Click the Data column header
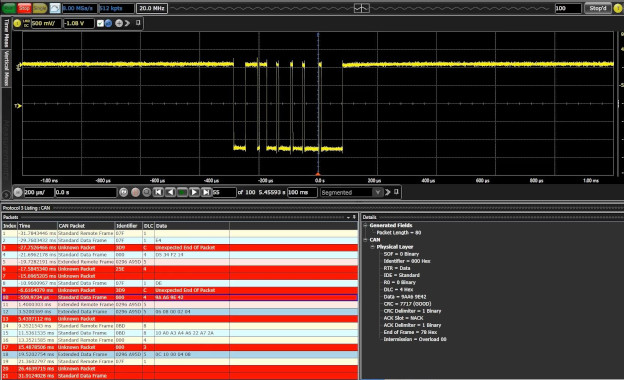The height and width of the screenshot is (380, 624). 192,226
